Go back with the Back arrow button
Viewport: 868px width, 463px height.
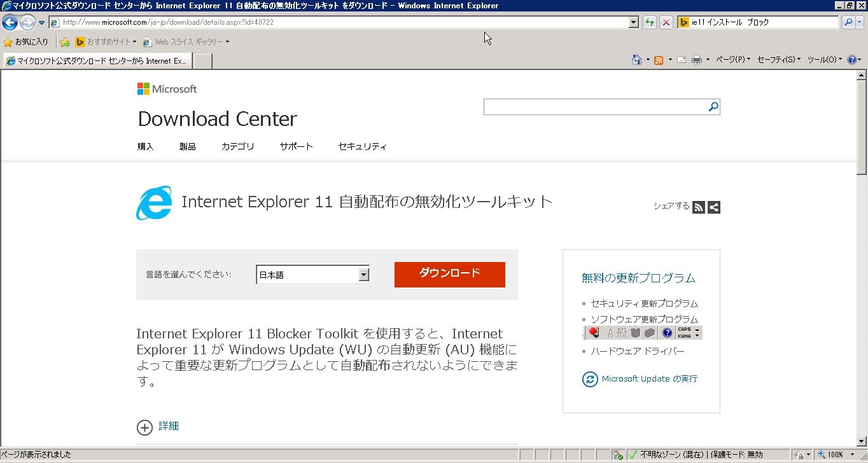(x=10, y=23)
